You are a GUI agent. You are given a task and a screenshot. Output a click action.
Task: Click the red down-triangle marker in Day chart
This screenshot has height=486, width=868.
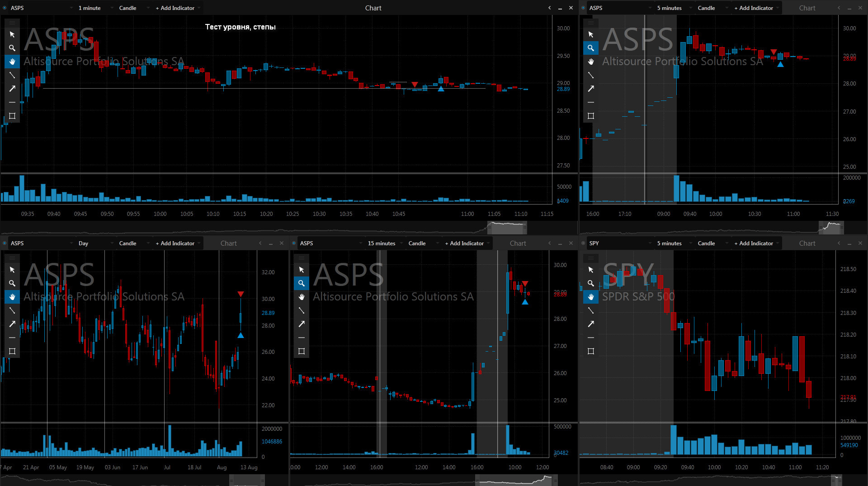(241, 294)
